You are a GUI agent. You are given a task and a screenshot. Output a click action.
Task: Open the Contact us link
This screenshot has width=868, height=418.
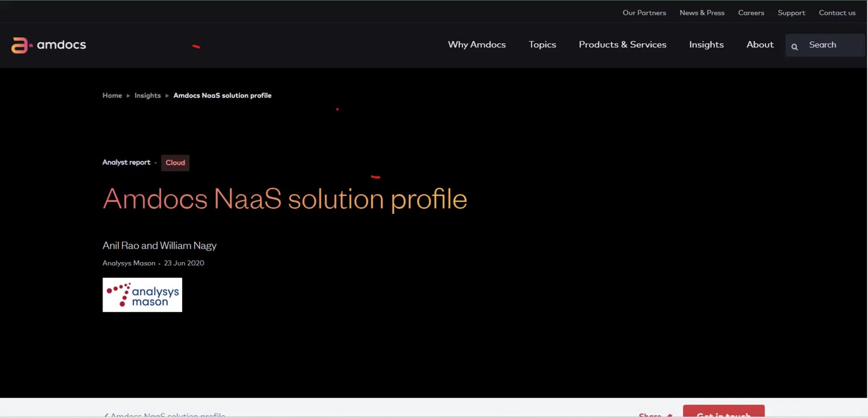837,12
